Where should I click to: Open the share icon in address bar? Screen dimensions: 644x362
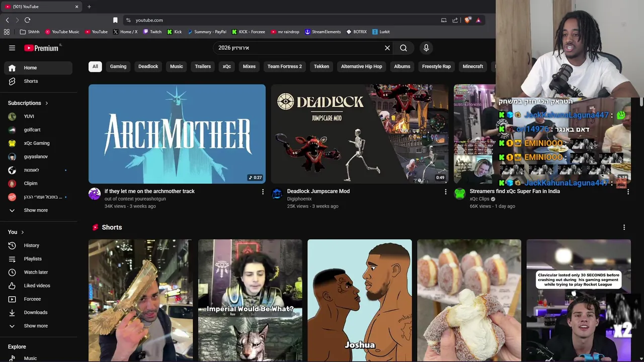tap(455, 20)
